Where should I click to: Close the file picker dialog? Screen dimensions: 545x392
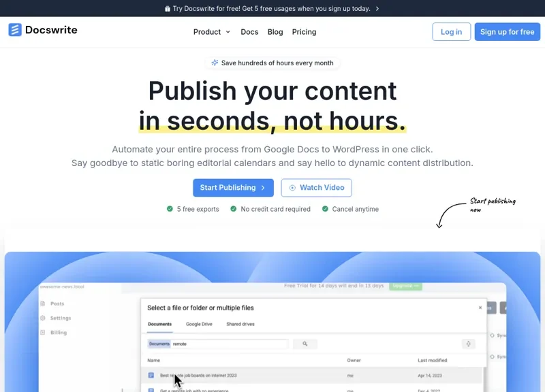tap(480, 308)
